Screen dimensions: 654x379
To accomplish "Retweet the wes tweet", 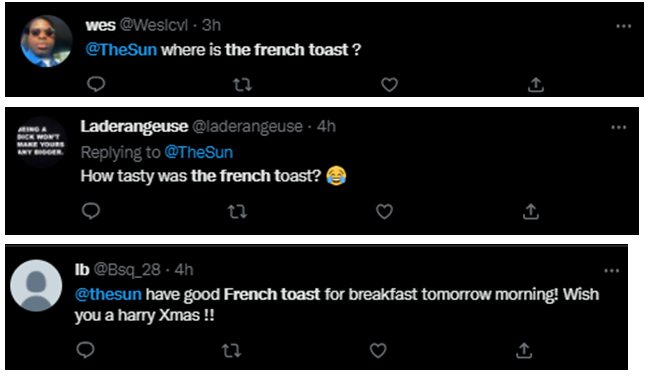I will 242,85.
